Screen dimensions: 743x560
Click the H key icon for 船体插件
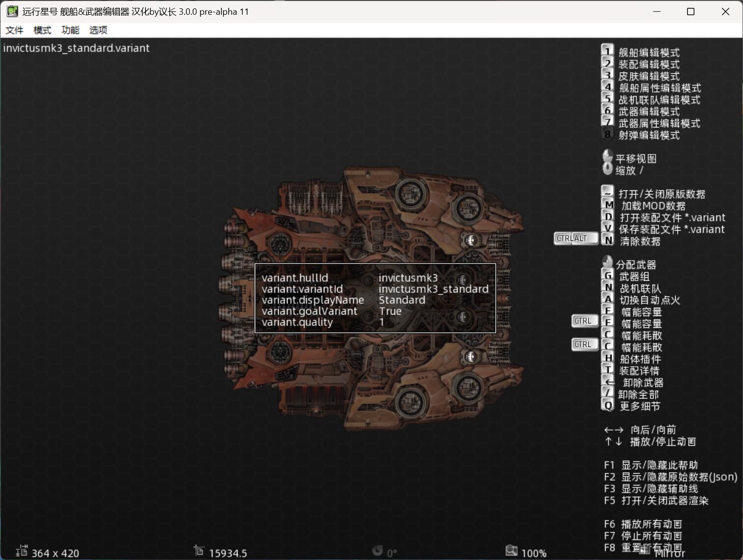(608, 358)
